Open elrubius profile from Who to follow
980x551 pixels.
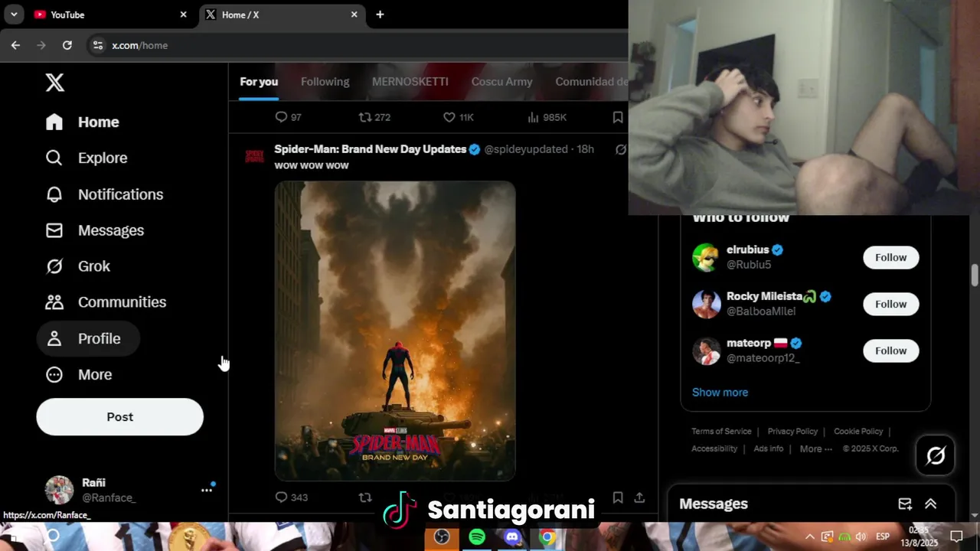pyautogui.click(x=747, y=249)
